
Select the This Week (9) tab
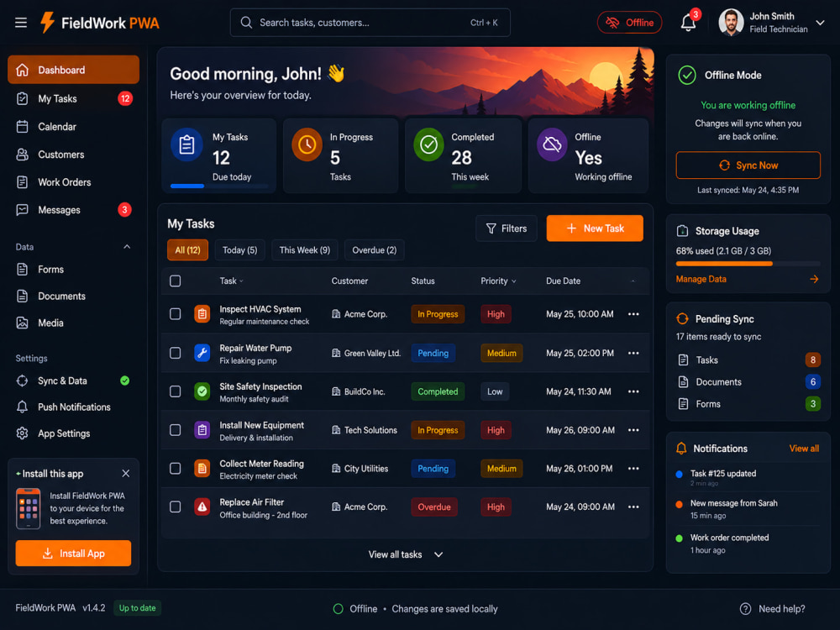click(x=305, y=250)
